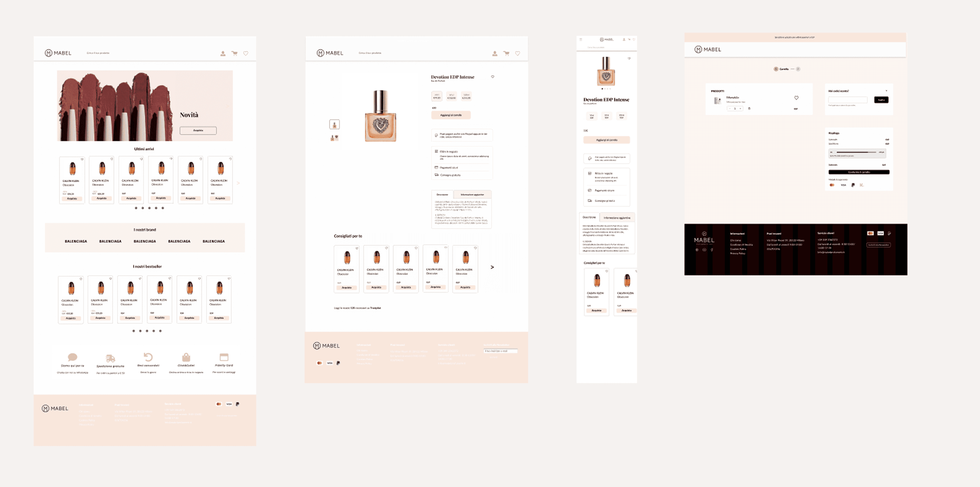Click heart icon beside Tiffany&Co cart item
Viewport: 980px width, 487px height.
pyautogui.click(x=796, y=98)
